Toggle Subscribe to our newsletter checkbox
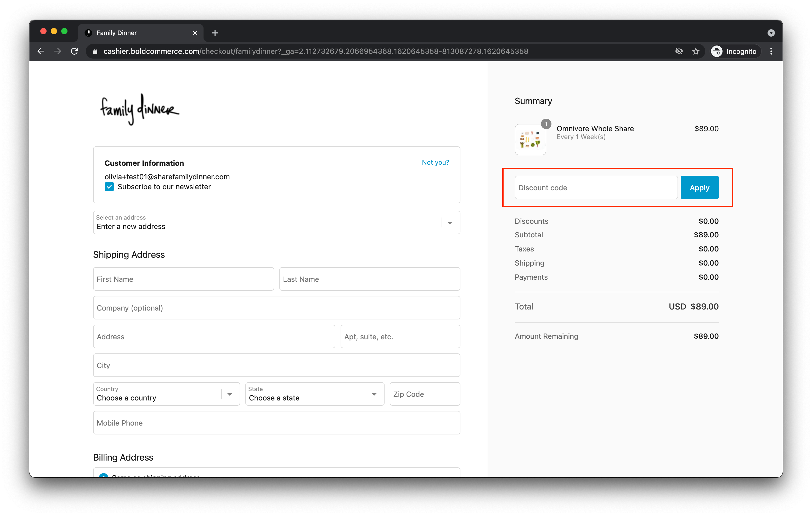Screen dimensions: 812x516 point(109,187)
